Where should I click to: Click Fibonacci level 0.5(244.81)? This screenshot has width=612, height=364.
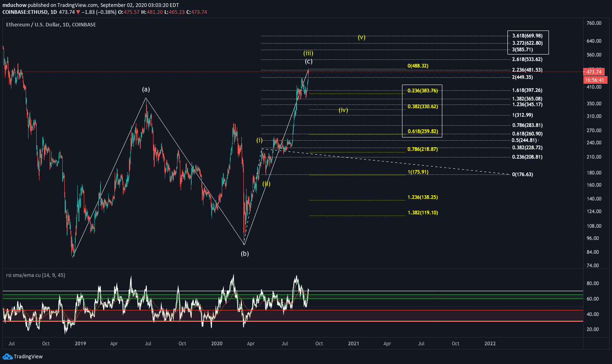point(525,140)
